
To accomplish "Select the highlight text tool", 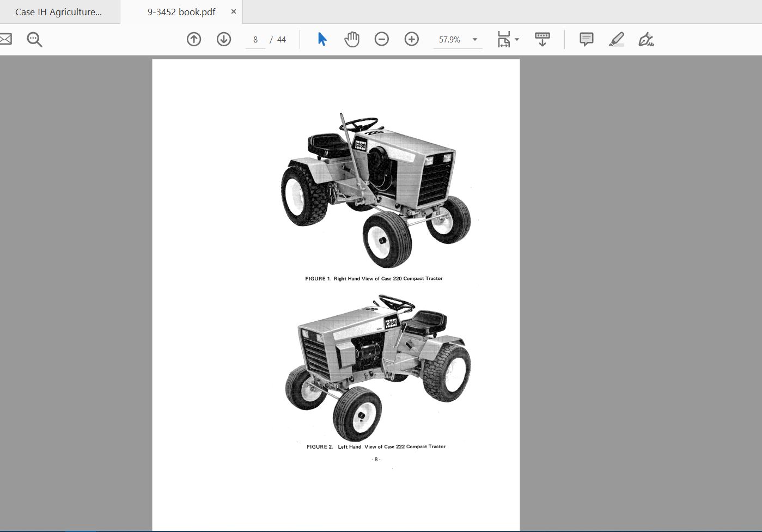I will (616, 39).
